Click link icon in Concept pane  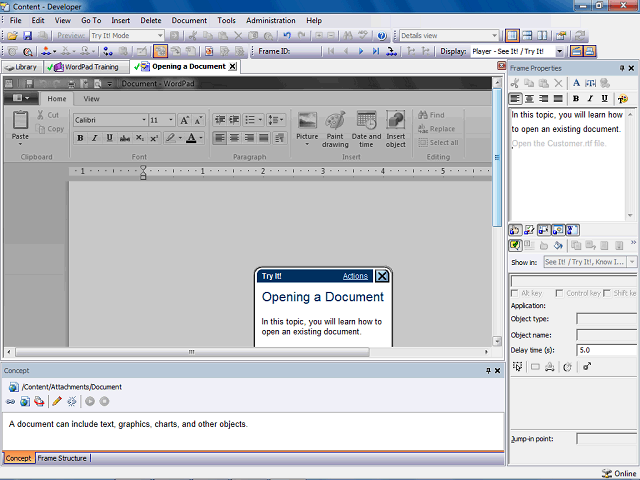pos(11,402)
